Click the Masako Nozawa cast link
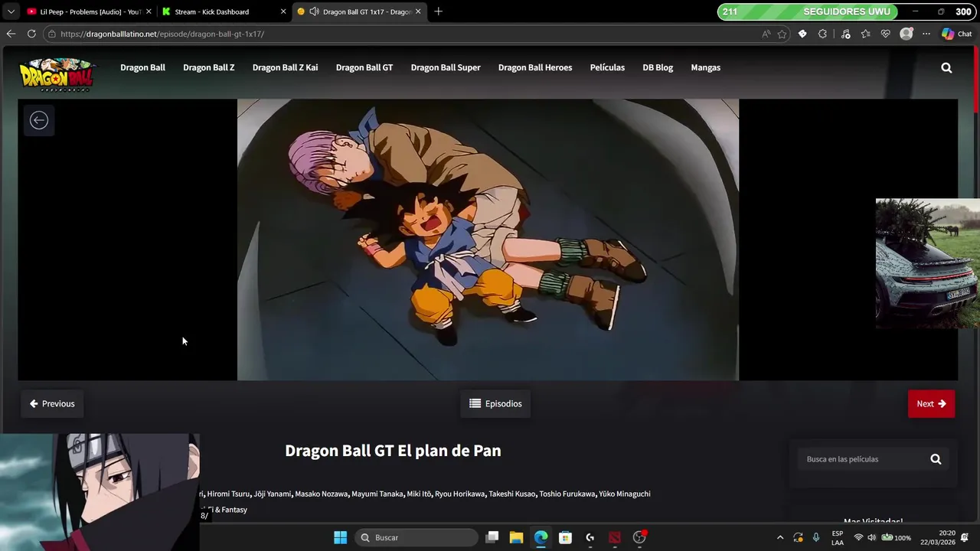The width and height of the screenshot is (980, 551). (x=322, y=494)
